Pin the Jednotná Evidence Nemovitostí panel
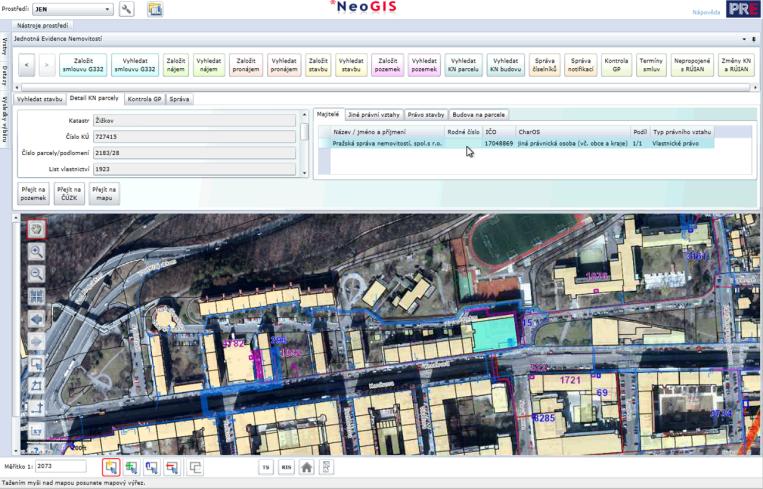Screen dimensions: 763x489 pos(755,39)
